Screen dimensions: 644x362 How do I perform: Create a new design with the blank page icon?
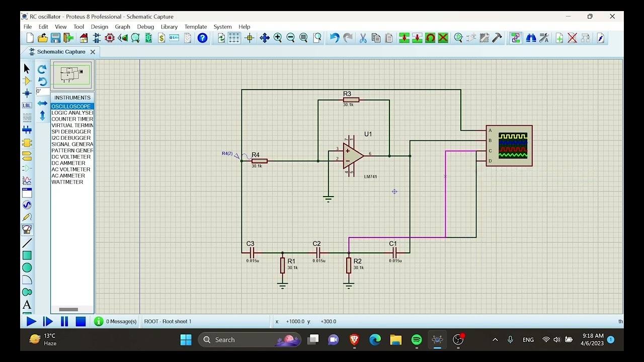coord(30,38)
